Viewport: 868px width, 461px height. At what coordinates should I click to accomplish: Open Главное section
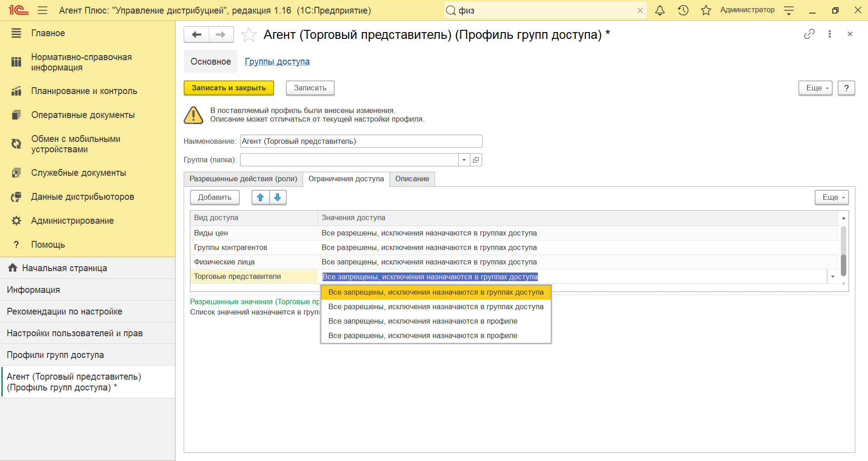click(88, 33)
